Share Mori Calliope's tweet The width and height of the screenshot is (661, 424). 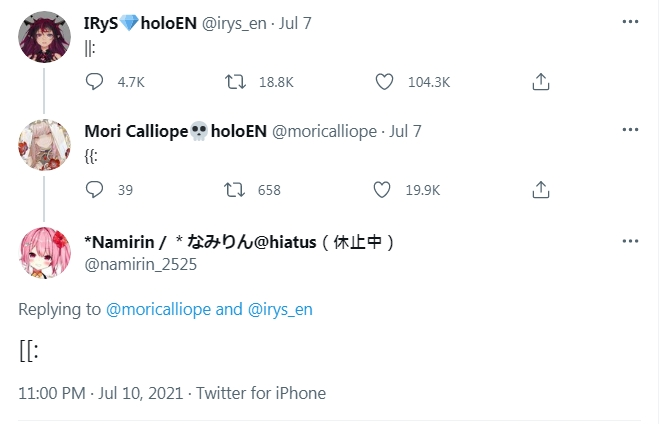540,189
